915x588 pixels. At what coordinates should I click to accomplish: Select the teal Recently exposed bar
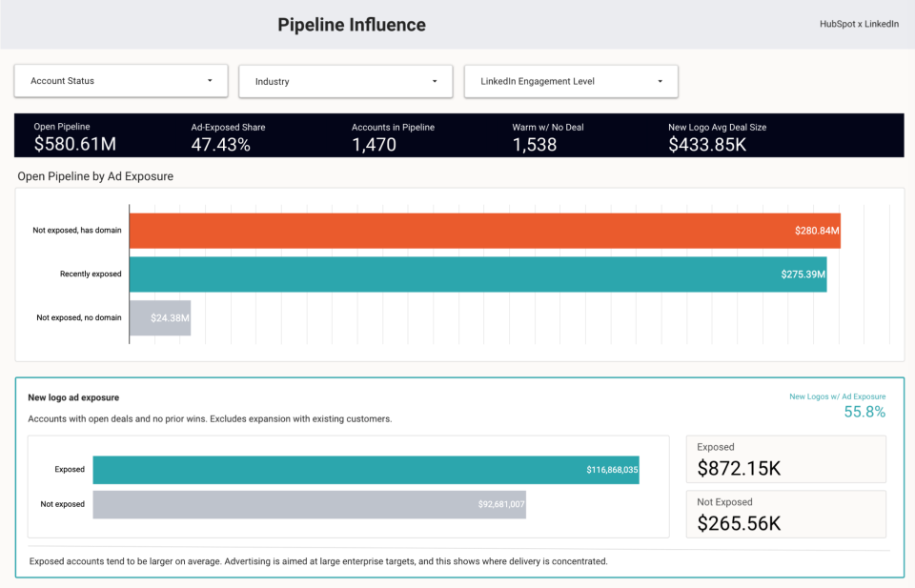(478, 274)
